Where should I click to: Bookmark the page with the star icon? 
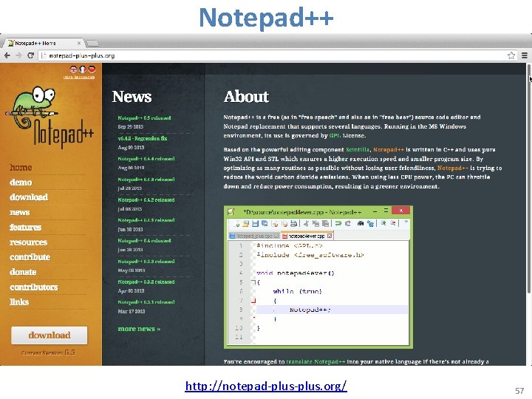[x=511, y=55]
